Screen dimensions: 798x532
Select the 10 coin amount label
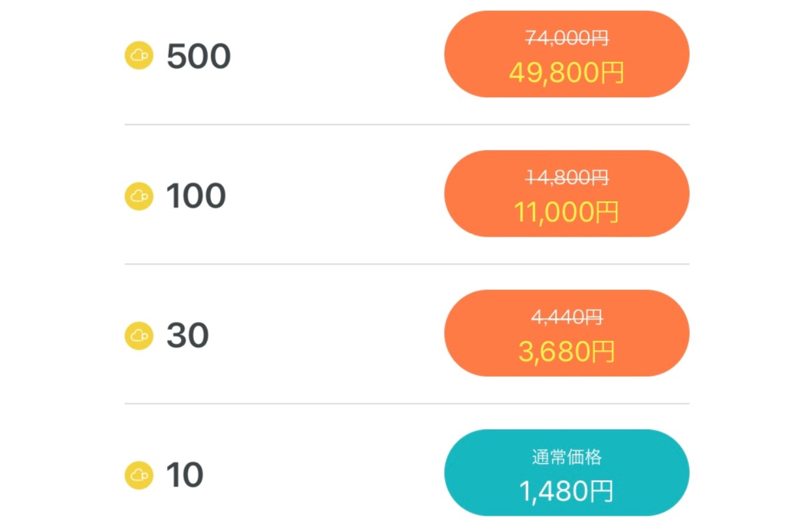[185, 475]
